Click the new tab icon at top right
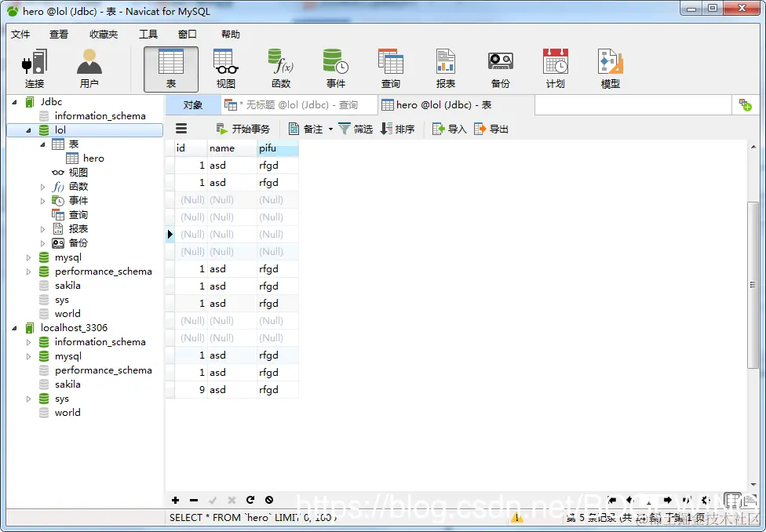This screenshot has width=766, height=532. point(745,104)
